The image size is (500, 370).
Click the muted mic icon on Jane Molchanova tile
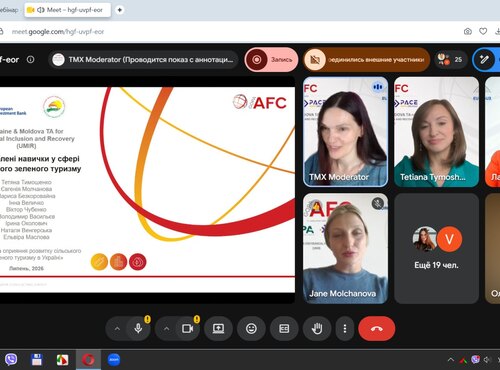pos(378,203)
